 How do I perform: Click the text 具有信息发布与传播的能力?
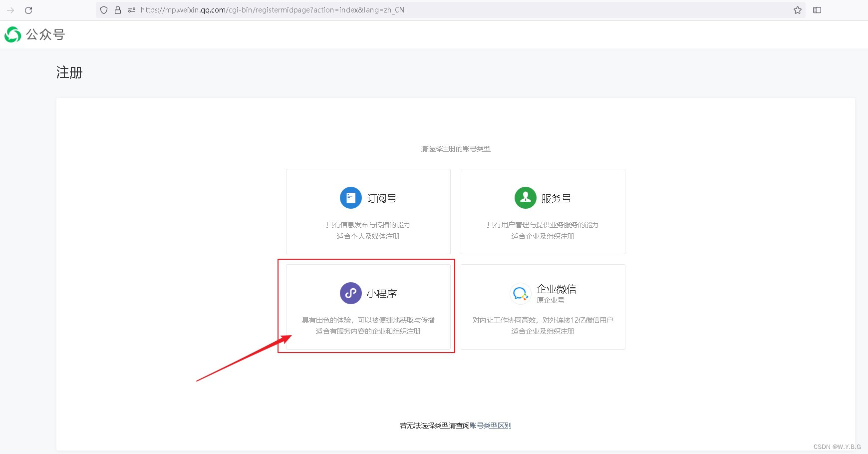point(368,225)
